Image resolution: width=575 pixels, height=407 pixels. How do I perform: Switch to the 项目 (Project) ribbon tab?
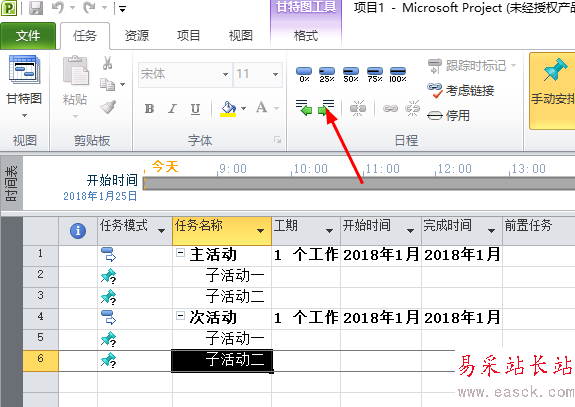pos(188,36)
